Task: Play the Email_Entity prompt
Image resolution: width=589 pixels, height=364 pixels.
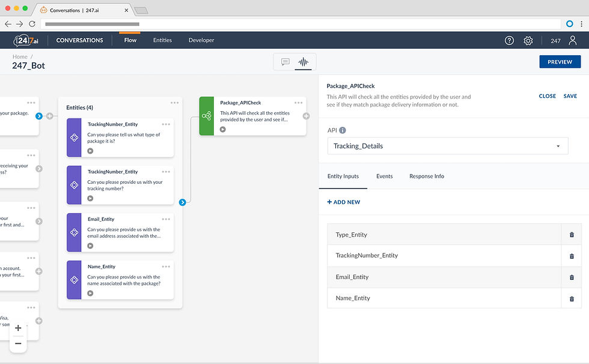Action: click(x=90, y=246)
